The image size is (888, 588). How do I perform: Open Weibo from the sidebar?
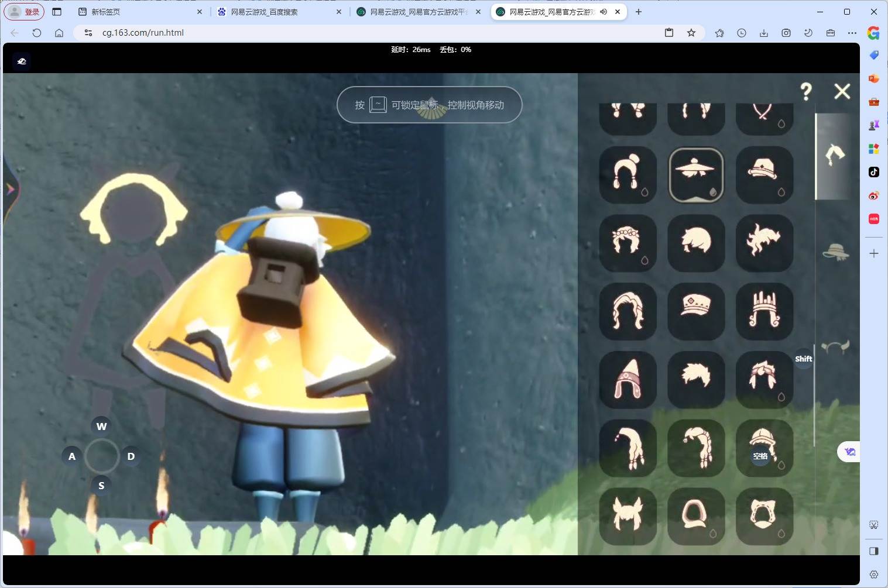tap(874, 195)
